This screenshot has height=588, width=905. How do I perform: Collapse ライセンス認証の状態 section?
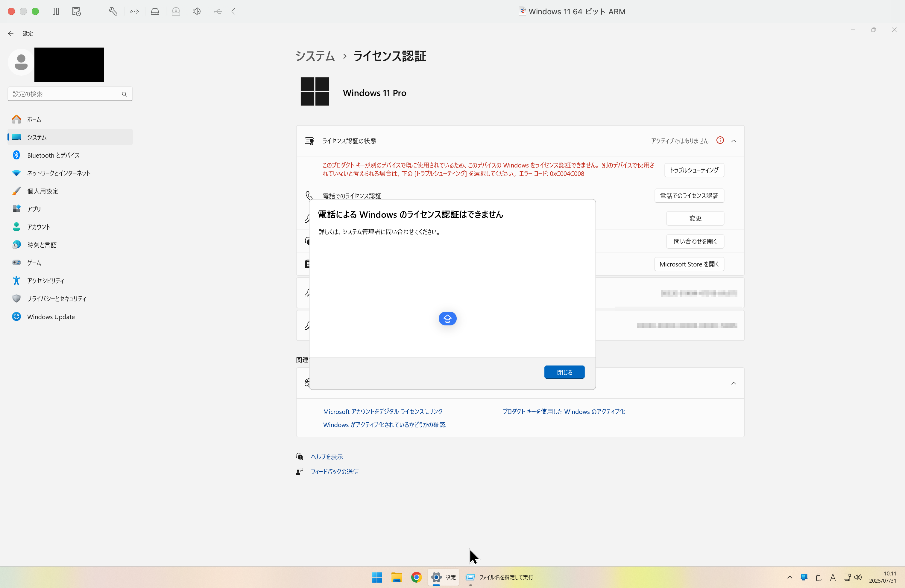734,140
